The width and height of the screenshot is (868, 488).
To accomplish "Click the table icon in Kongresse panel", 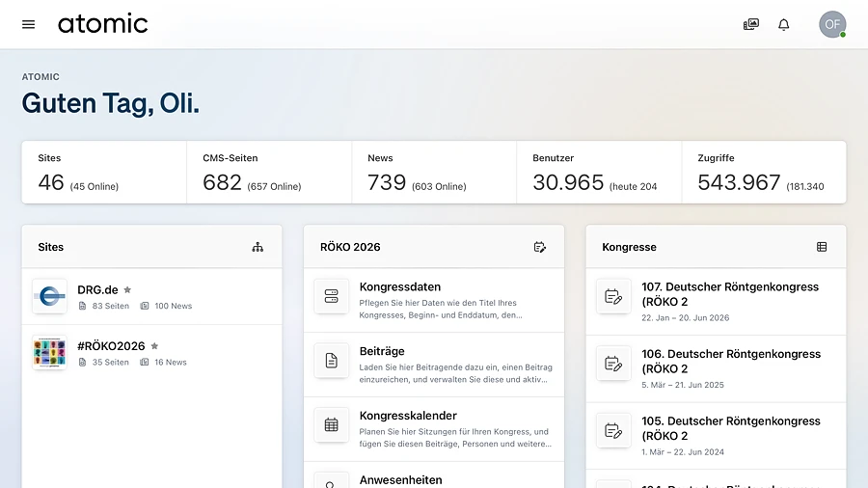I will coord(822,247).
